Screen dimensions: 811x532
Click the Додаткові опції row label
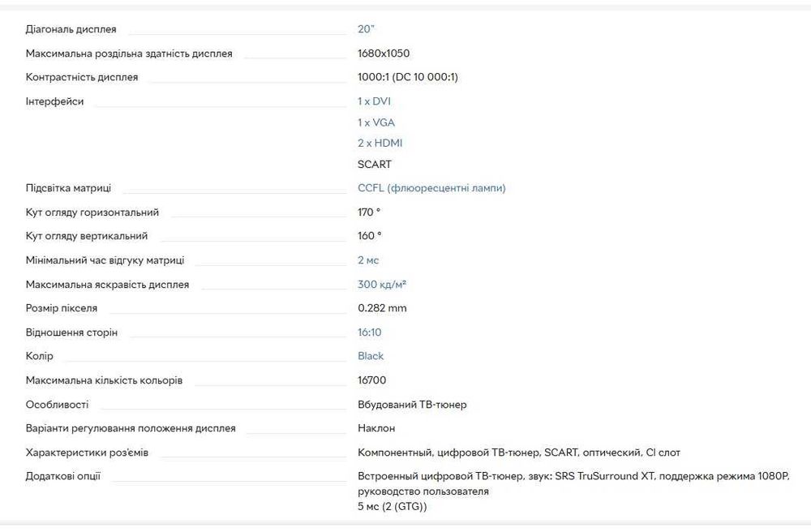[x=63, y=476]
